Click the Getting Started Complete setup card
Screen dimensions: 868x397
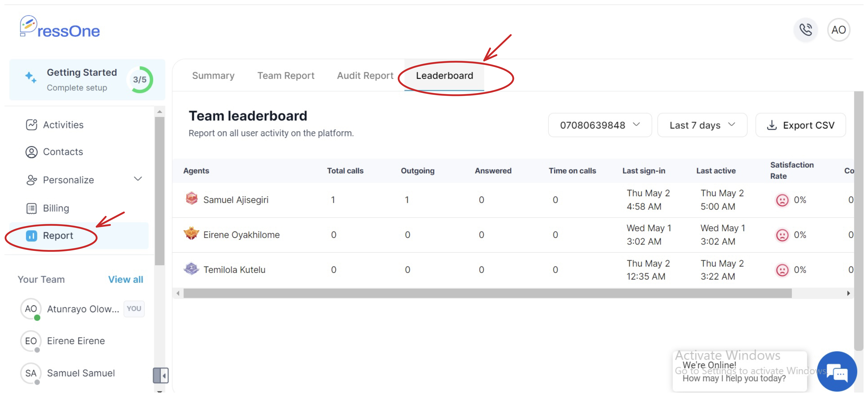point(87,80)
